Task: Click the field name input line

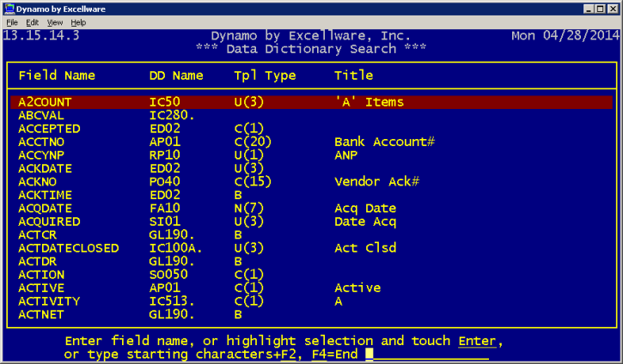Action: coord(430,355)
